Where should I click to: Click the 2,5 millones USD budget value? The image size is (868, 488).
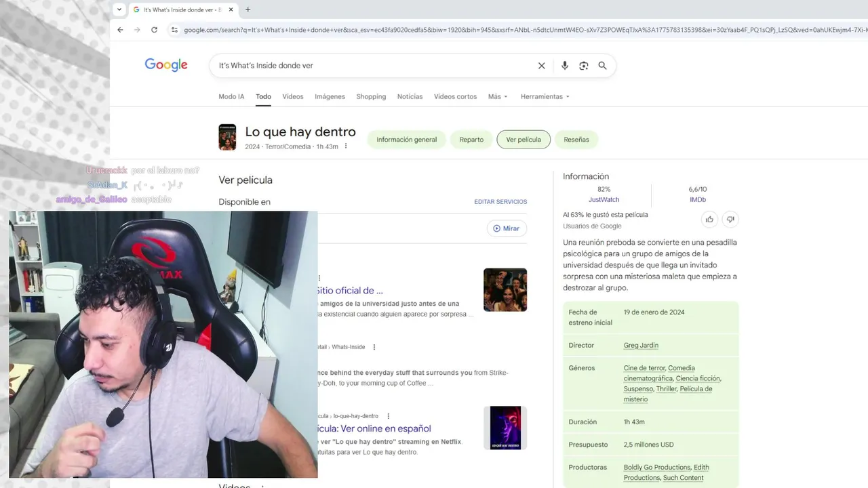(648, 445)
